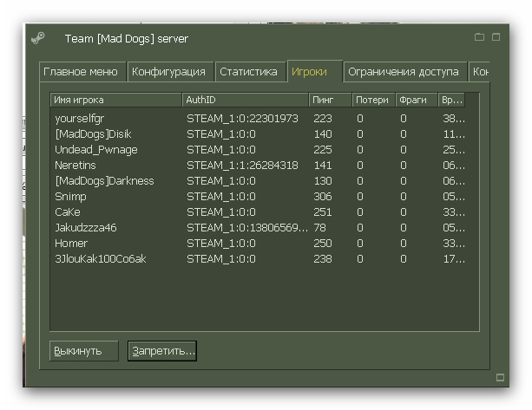Select player [MadDogs]Disik

[93, 133]
